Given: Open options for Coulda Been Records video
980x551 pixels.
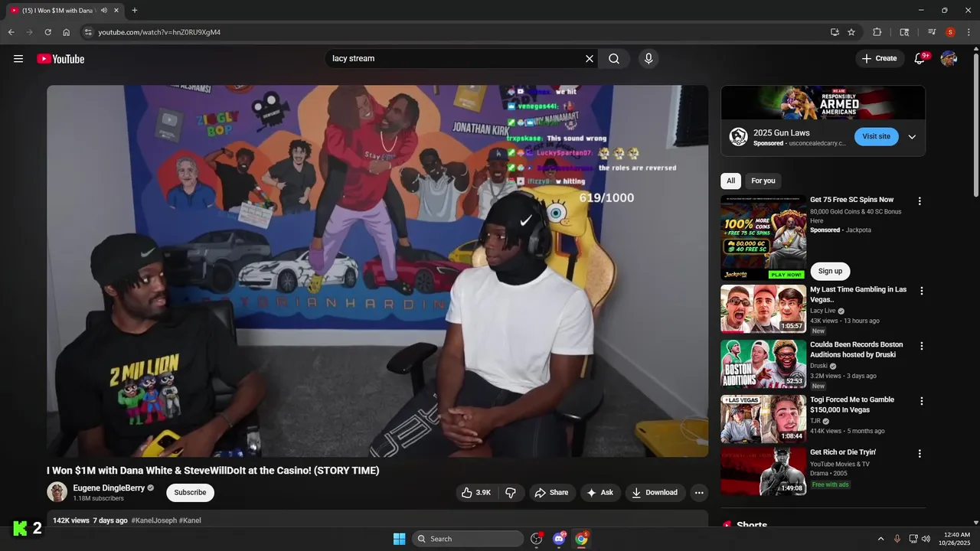Looking at the screenshot, I should [922, 346].
